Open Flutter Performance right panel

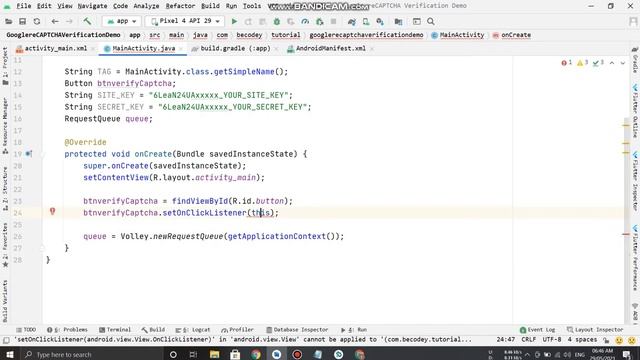point(635,258)
